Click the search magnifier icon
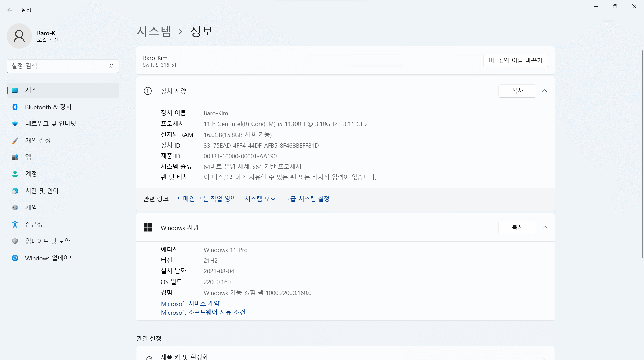The height and width of the screenshot is (360, 644). (111, 66)
